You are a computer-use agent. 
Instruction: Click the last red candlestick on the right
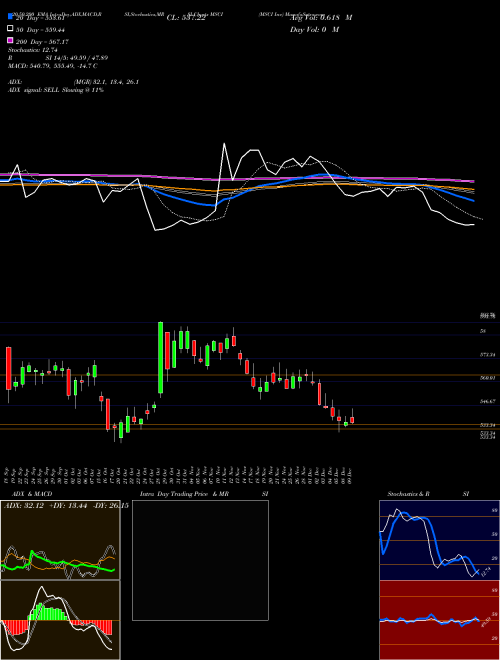coord(352,420)
